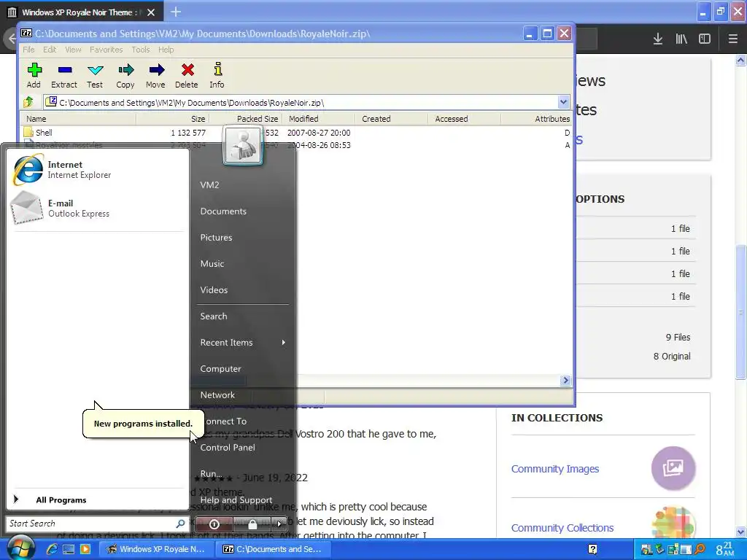Image resolution: width=747 pixels, height=560 pixels.
Task: Go up one folder level in 7-Zip
Action: (28, 102)
